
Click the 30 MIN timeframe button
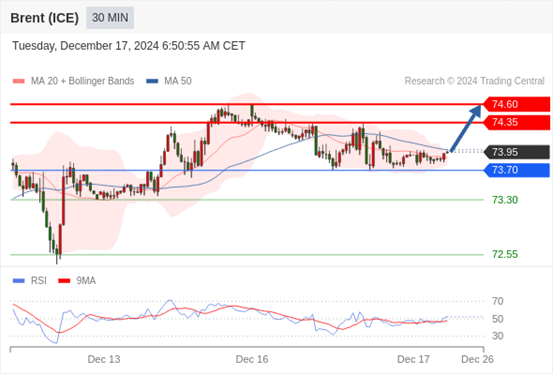(x=110, y=18)
